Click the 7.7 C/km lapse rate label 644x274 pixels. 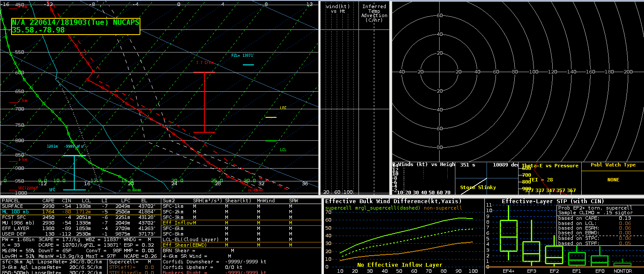pyautogui.click(x=204, y=63)
